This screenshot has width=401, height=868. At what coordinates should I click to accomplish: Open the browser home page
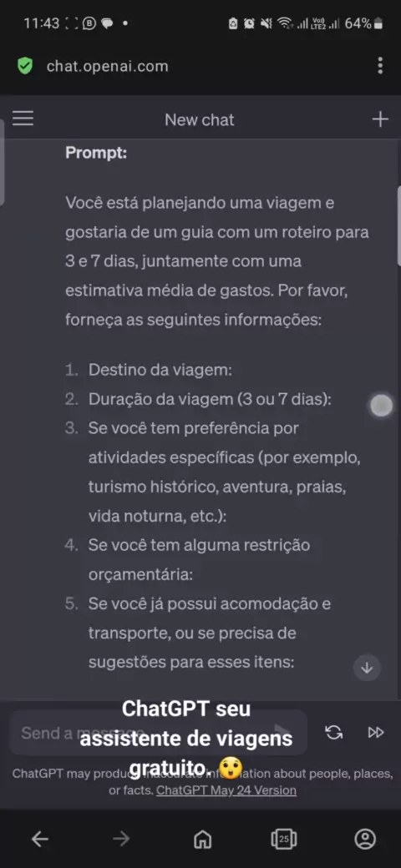point(202,840)
